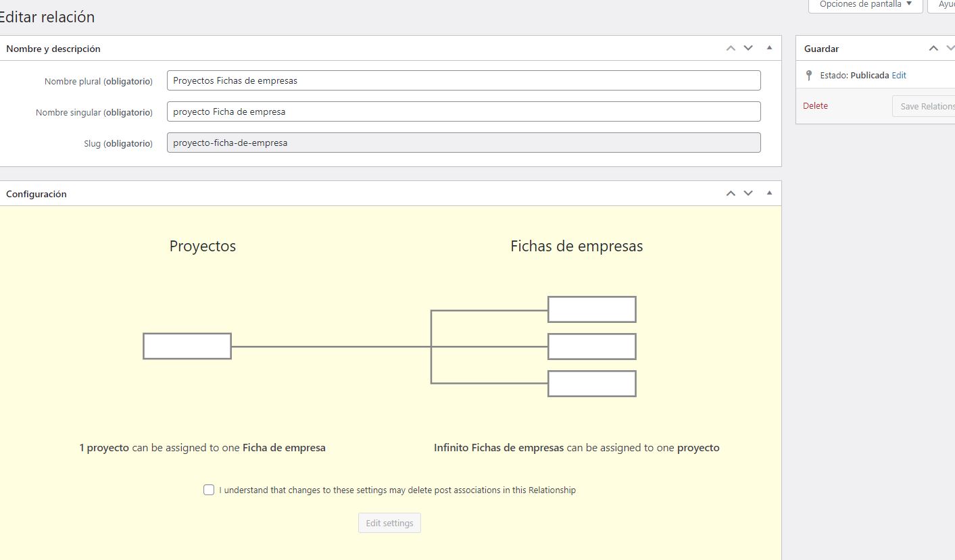Click the red Delete link
Viewport: 955px width, 560px height.
815,106
